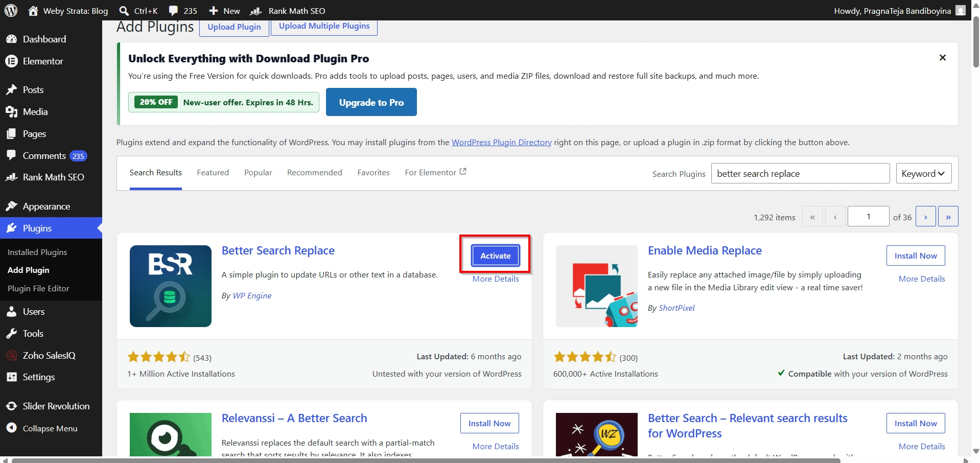Viewport: 980px width, 463px height.
Task: Collapse the admin sidebar menu
Action: (x=51, y=428)
